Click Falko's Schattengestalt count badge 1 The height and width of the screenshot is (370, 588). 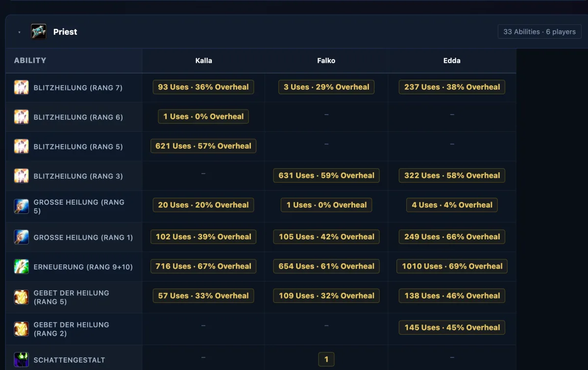pos(326,360)
